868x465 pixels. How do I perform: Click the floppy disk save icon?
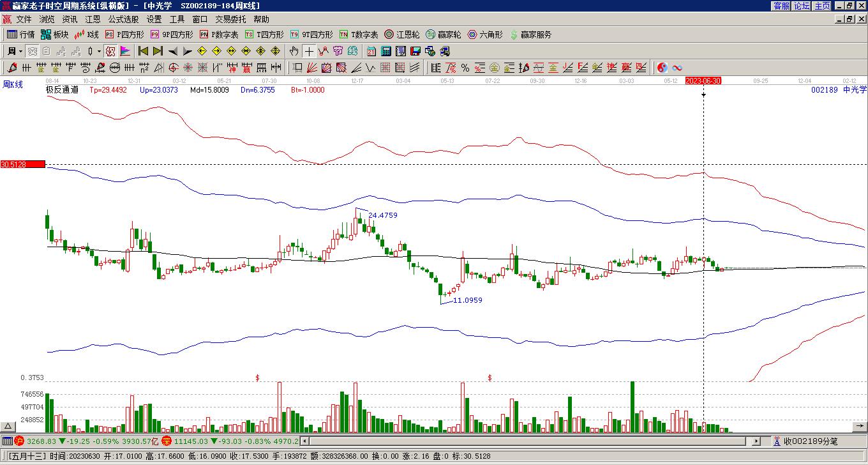[415, 51]
